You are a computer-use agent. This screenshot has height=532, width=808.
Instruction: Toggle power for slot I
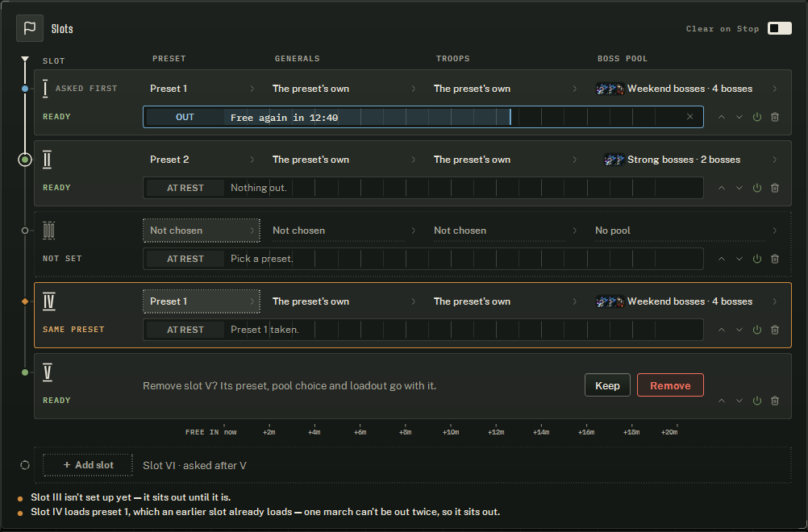pyautogui.click(x=757, y=117)
